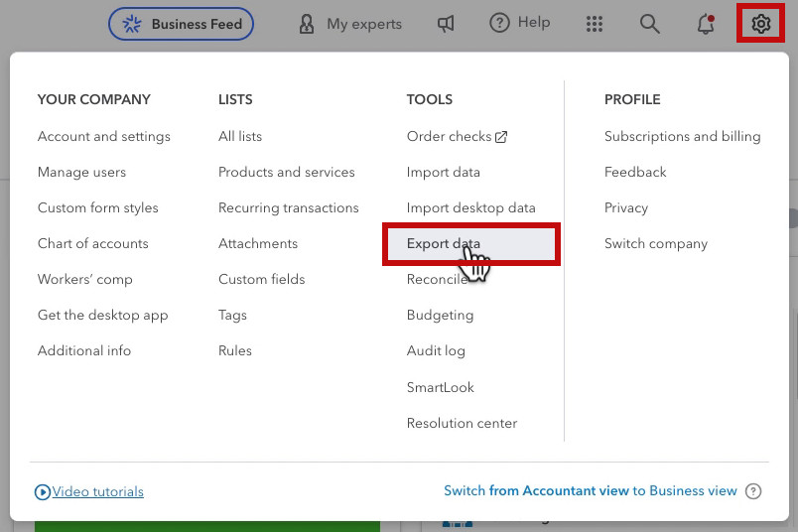Go to Attachments
Viewport: 798px width, 532px height.
[258, 243]
